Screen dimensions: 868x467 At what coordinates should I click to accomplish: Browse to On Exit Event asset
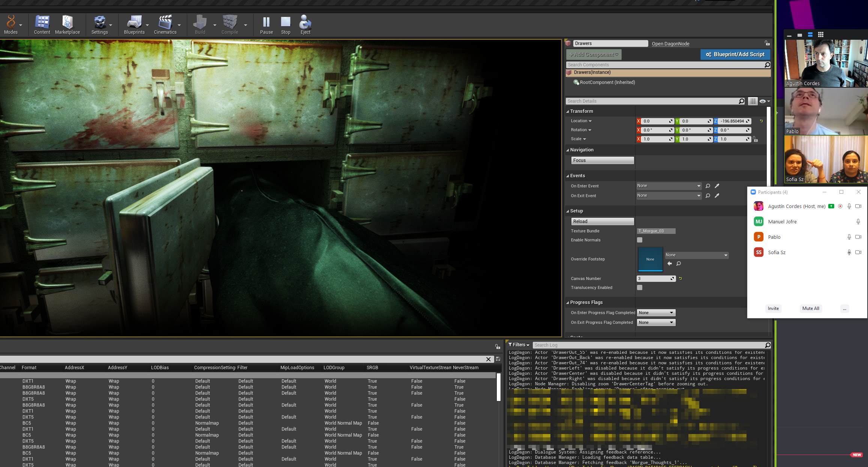708,196
